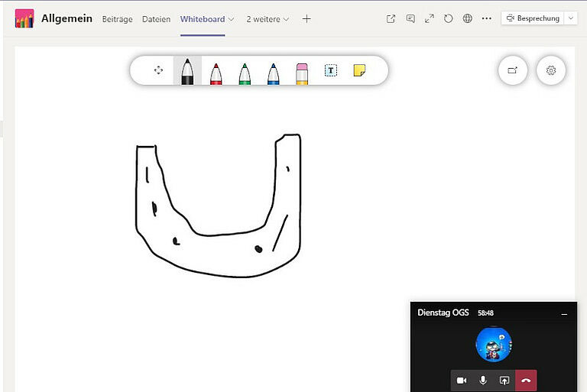The image size is (587, 392).
Task: Minimize the Dienstag OGS call popup
Action: coord(564,314)
